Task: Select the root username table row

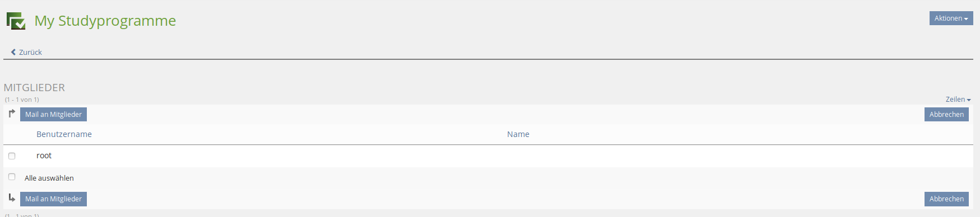Action: pyautogui.click(x=488, y=156)
